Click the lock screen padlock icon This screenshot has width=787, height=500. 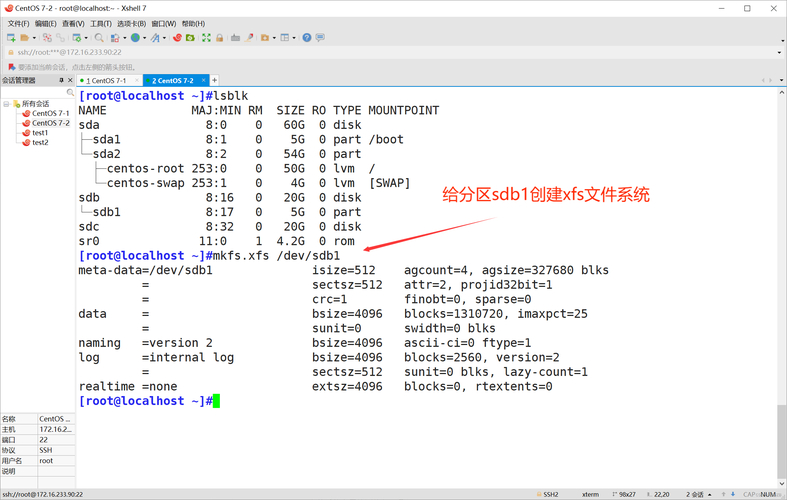219,38
